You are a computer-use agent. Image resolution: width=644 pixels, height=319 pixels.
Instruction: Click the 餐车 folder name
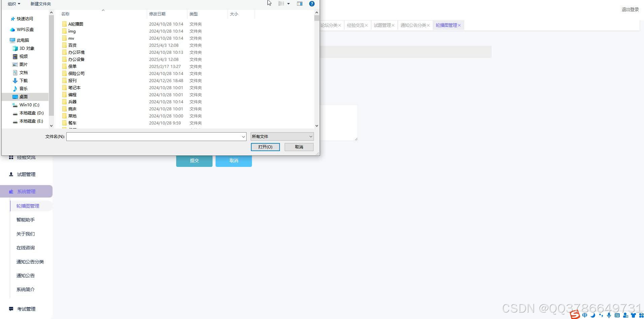(x=72, y=123)
